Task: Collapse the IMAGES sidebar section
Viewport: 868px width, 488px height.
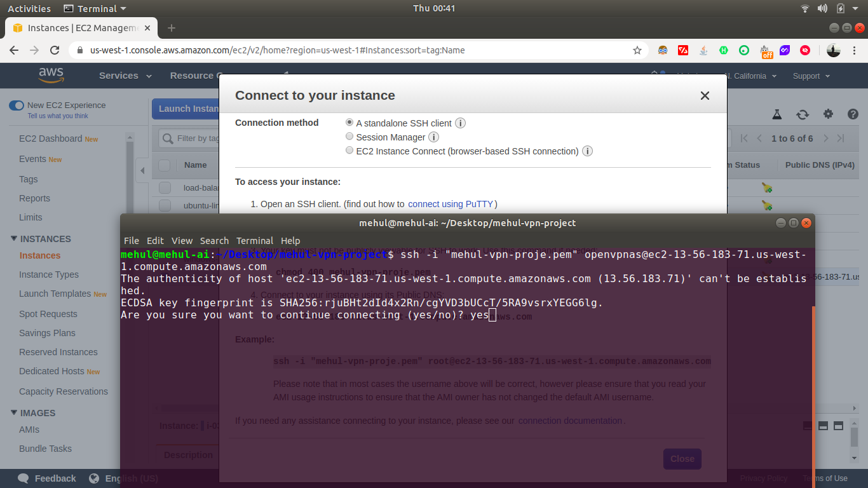Action: [x=14, y=413]
